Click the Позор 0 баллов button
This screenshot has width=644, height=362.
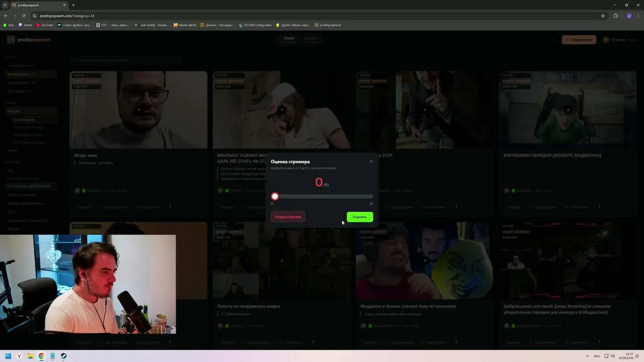288,217
